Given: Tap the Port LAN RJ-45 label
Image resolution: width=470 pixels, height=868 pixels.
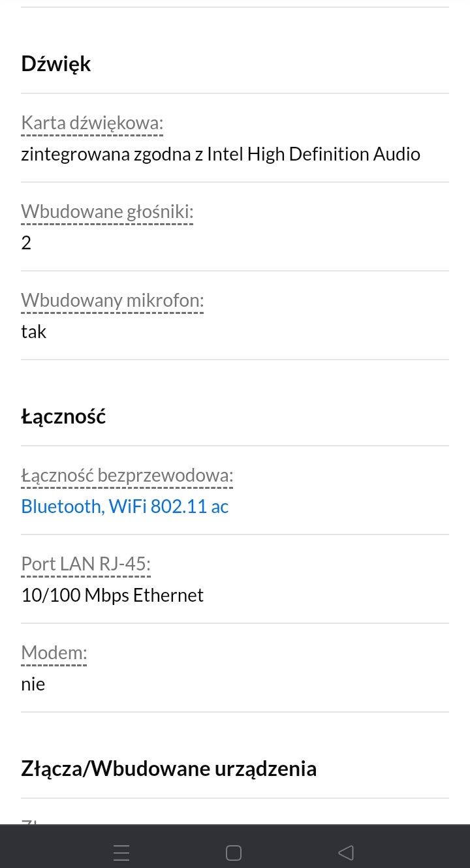Looking at the screenshot, I should [86, 564].
